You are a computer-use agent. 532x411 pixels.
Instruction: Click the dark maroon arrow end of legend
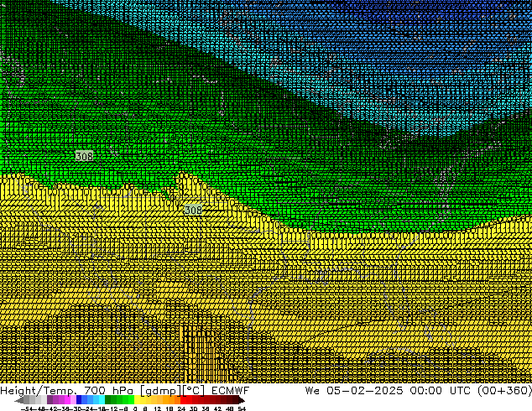click(x=241, y=400)
